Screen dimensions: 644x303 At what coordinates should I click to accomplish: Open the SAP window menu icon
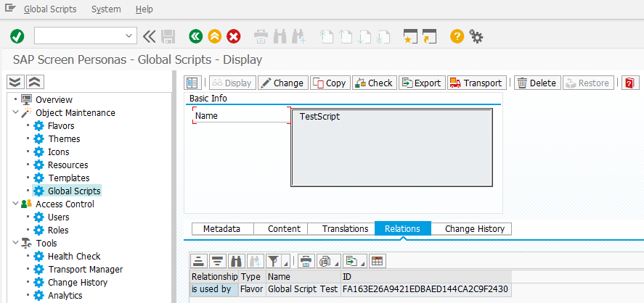[10, 8]
